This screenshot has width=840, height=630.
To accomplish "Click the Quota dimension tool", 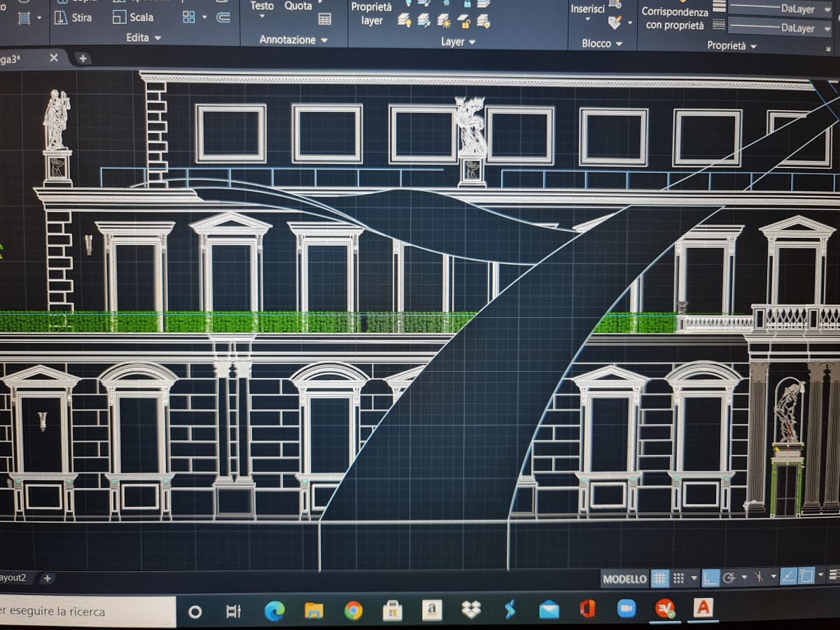I will pos(298,6).
